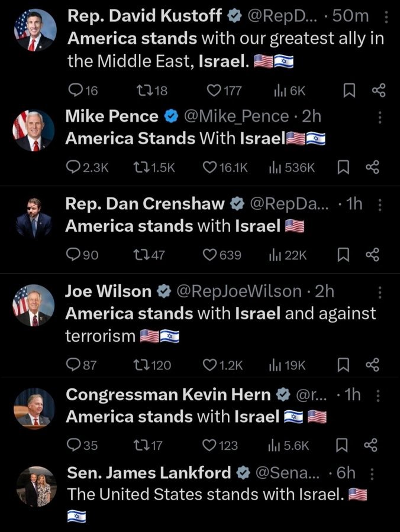Viewport: 400px width, 532px height.
Task: Open Mike Pence's profile picture
Action: click(34, 131)
